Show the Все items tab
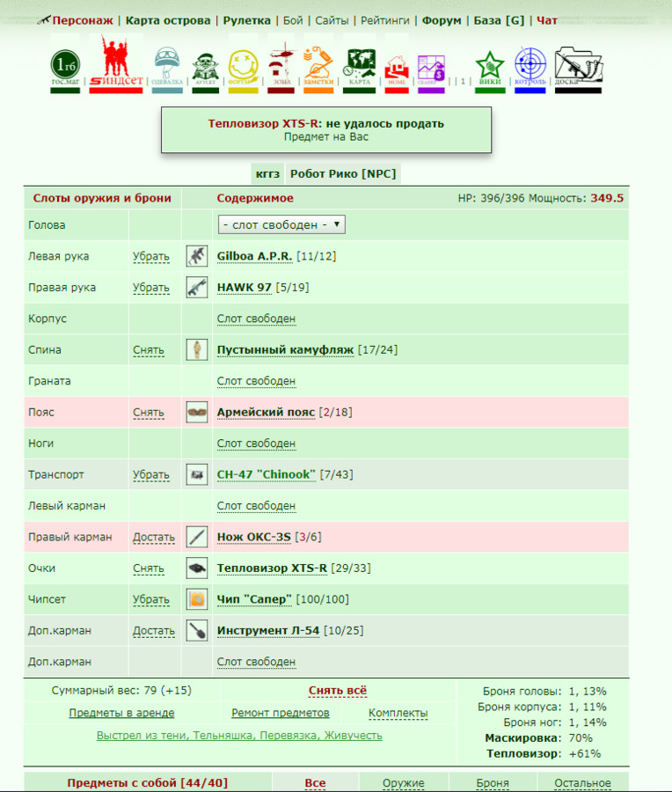This screenshot has height=792, width=672. (x=315, y=783)
